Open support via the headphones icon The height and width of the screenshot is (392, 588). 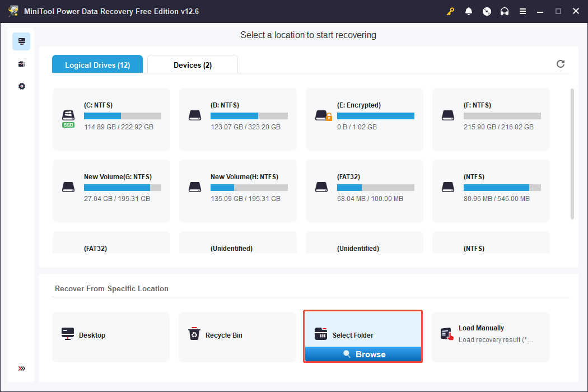(x=505, y=11)
